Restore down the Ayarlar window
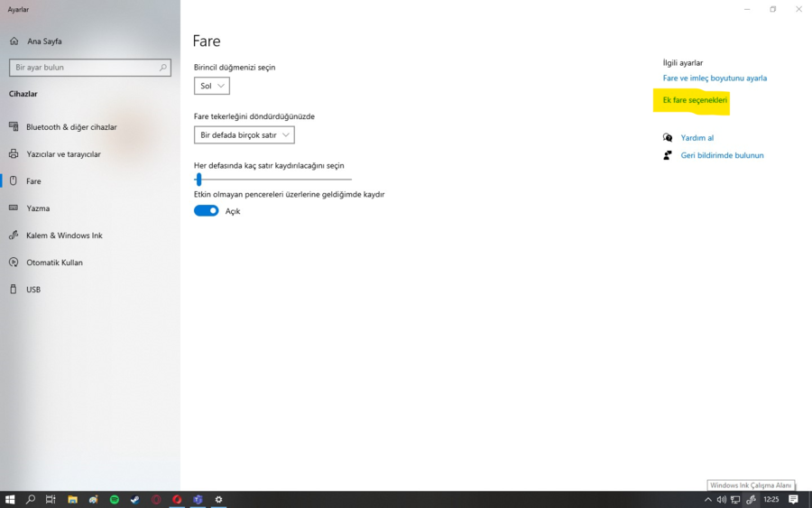The height and width of the screenshot is (508, 812). pyautogui.click(x=772, y=9)
